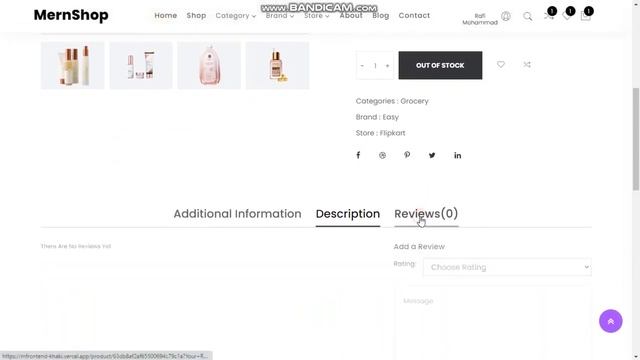This screenshot has width=640, height=360.
Task: Select the second product thumbnail with small bottles
Action: (141, 65)
